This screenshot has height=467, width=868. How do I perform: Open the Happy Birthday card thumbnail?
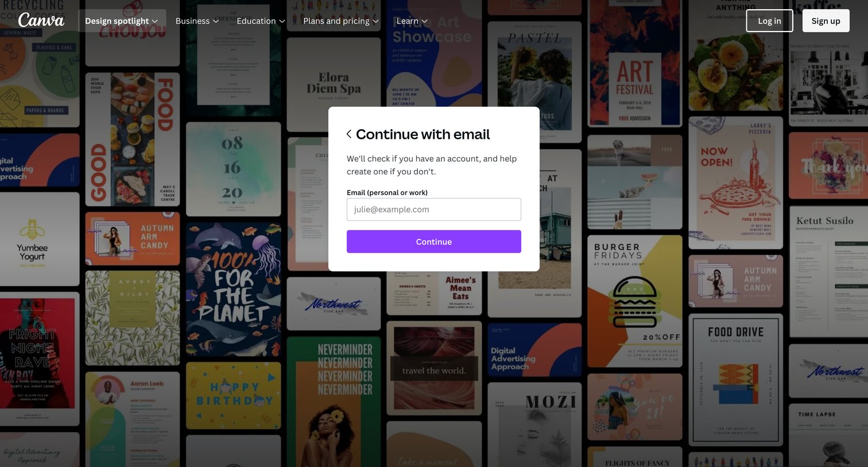(234, 395)
